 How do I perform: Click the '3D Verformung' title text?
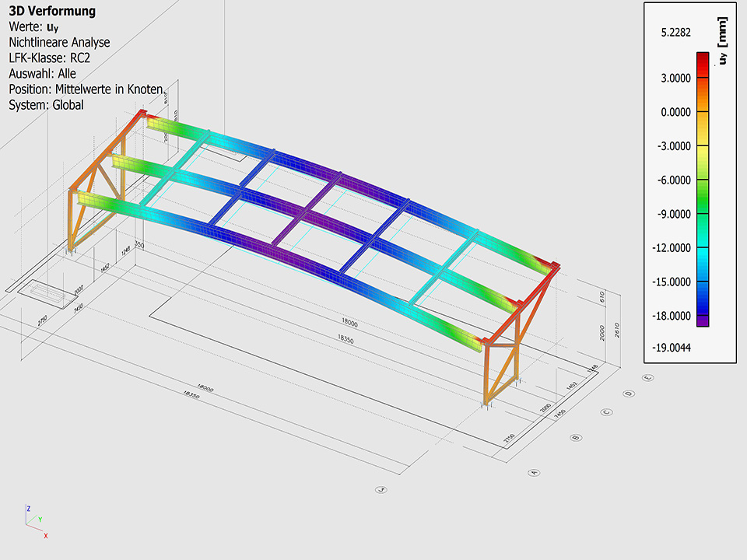(x=52, y=12)
